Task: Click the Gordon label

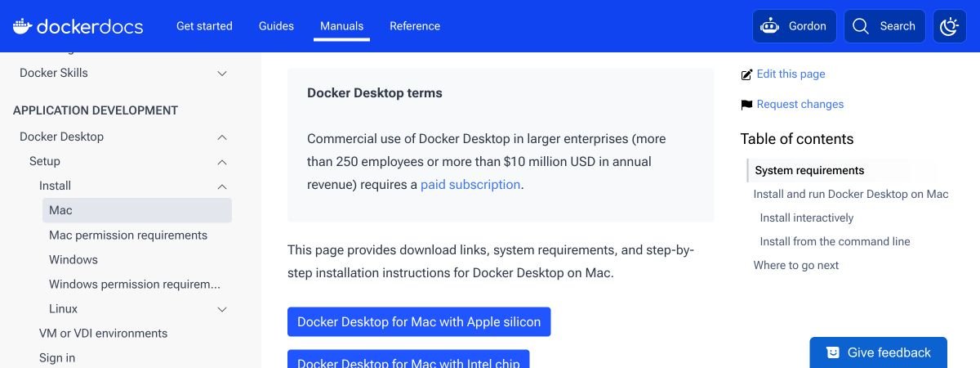Action: pyautogui.click(x=808, y=26)
